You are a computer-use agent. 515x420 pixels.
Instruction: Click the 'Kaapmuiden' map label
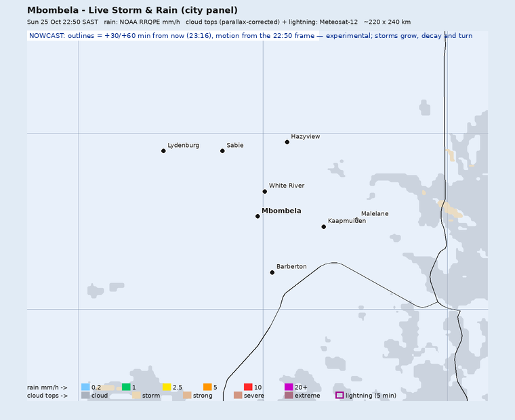coord(347,221)
